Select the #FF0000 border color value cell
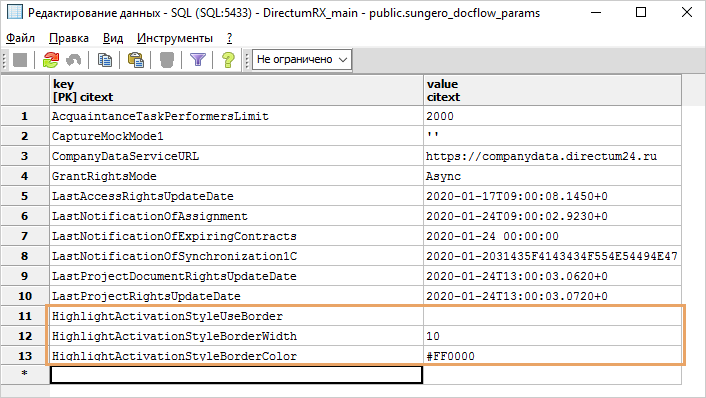This screenshot has height=398, width=706. 552,356
